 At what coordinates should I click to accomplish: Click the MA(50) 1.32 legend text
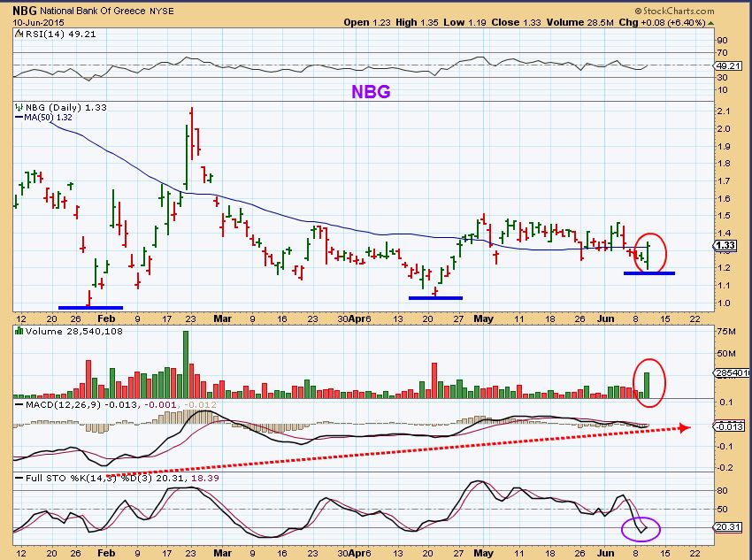[x=48, y=118]
